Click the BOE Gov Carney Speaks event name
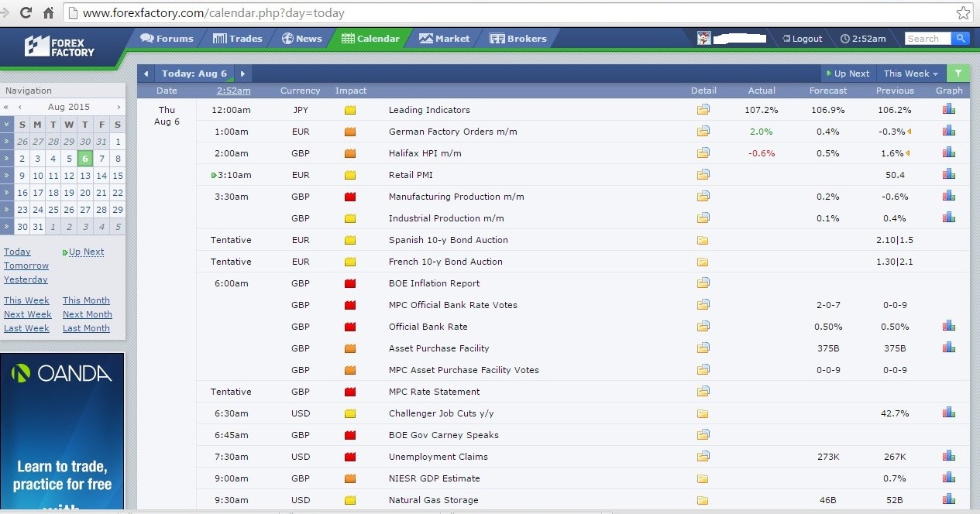Viewport: 980px width, 514px height. [444, 435]
